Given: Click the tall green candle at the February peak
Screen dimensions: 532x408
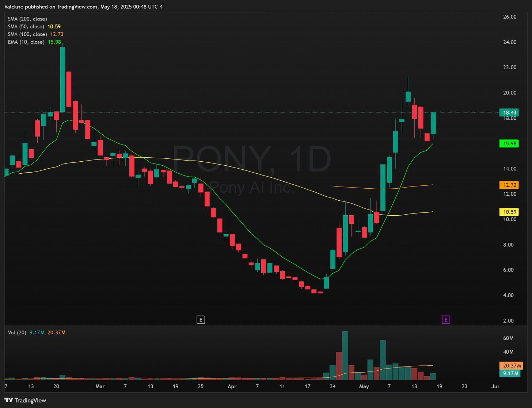Looking at the screenshot, I should [x=62, y=79].
